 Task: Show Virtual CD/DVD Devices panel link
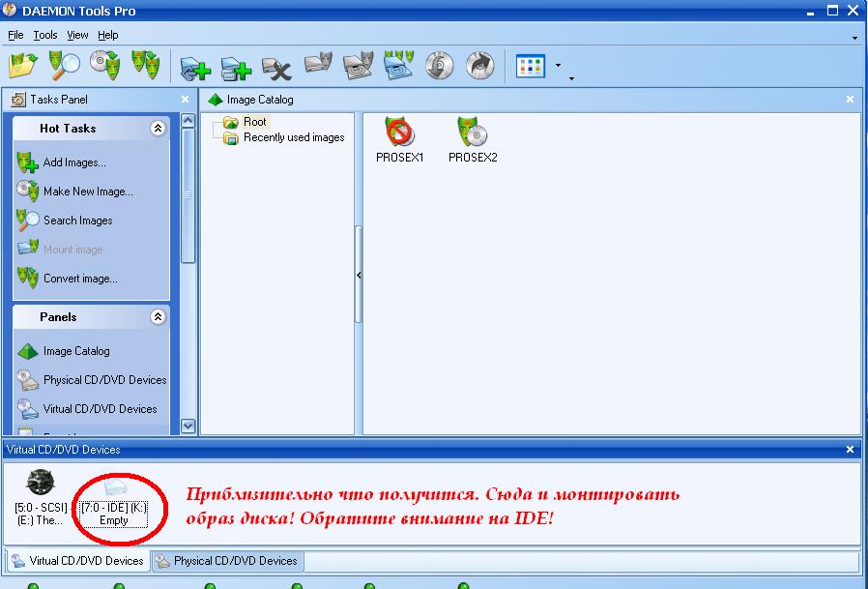pos(100,408)
